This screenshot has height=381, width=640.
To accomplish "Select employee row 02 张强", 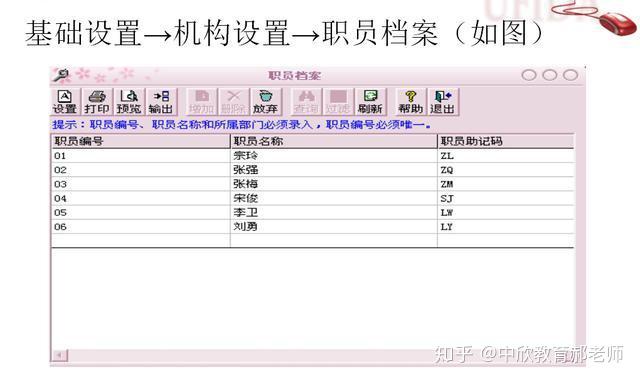I will [x=313, y=170].
